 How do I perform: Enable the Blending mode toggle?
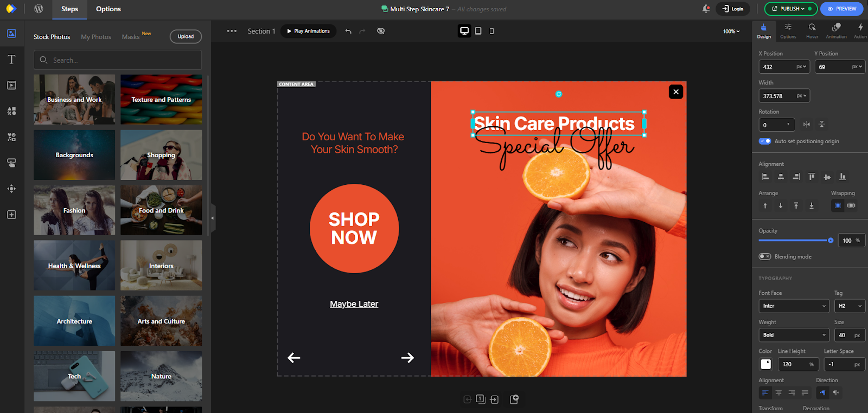coord(765,257)
